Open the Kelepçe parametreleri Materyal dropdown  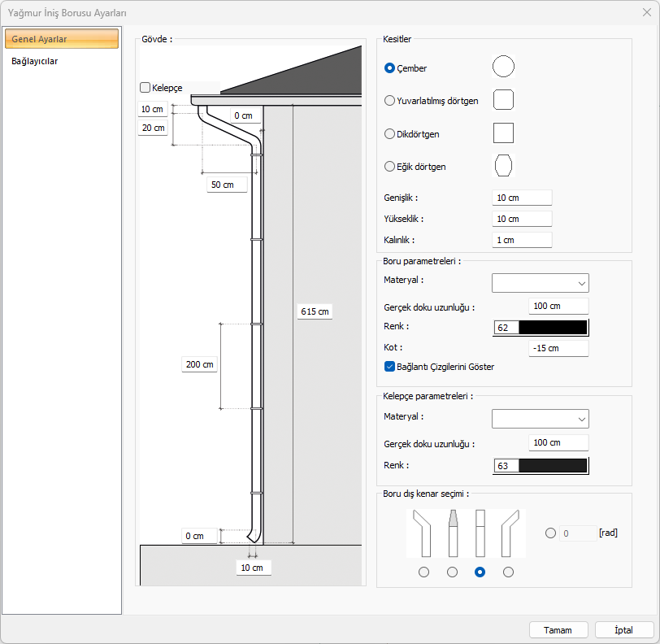coord(540,418)
